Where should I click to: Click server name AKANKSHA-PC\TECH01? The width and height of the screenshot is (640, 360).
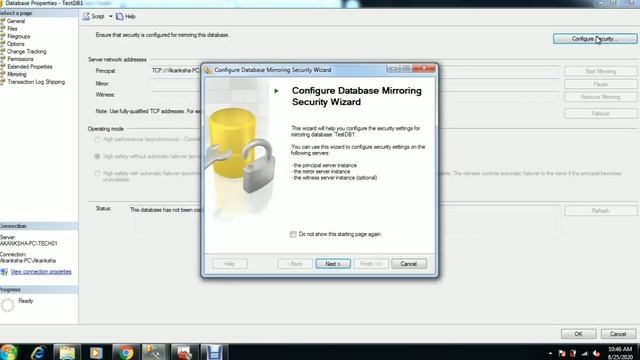(29, 244)
